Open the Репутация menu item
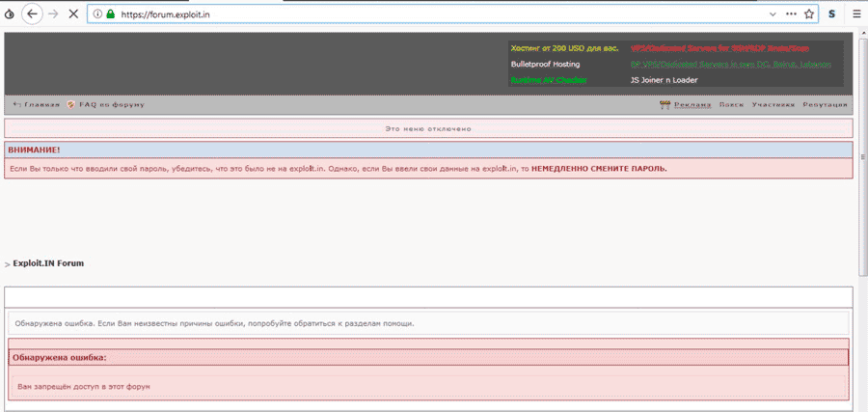The width and height of the screenshot is (868, 412). pyautogui.click(x=825, y=104)
